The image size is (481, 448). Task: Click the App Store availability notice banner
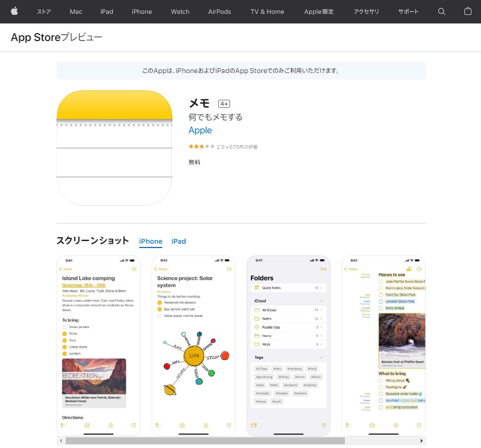241,70
